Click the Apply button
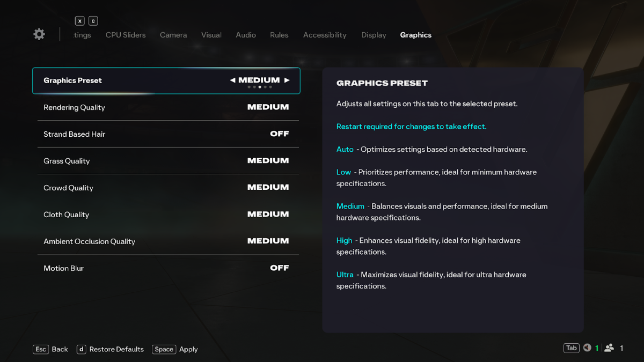The width and height of the screenshot is (644, 362). (x=188, y=349)
